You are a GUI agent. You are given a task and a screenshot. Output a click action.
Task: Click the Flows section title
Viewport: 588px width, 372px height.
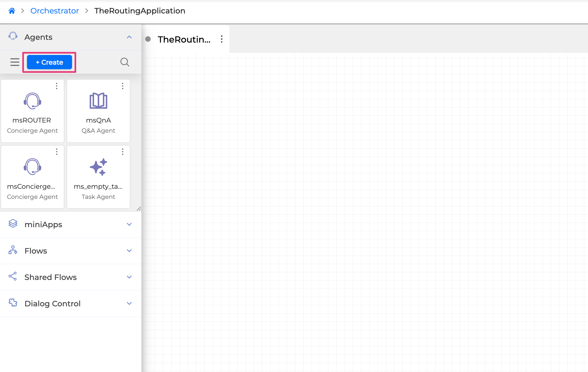36,251
